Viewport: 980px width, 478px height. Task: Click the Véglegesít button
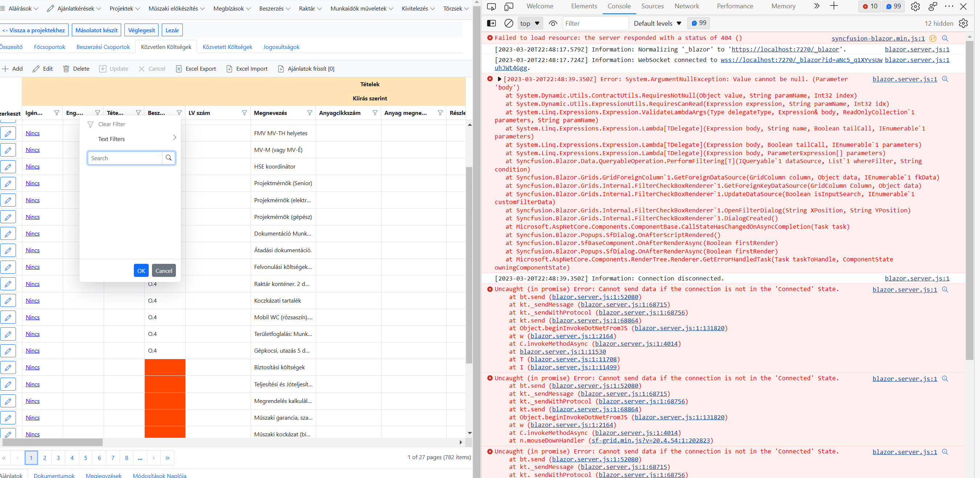point(141,30)
